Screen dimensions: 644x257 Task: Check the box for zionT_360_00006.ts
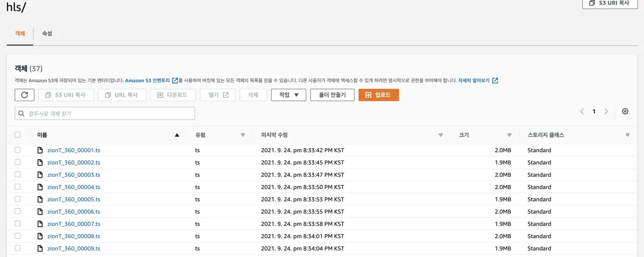pos(18,211)
